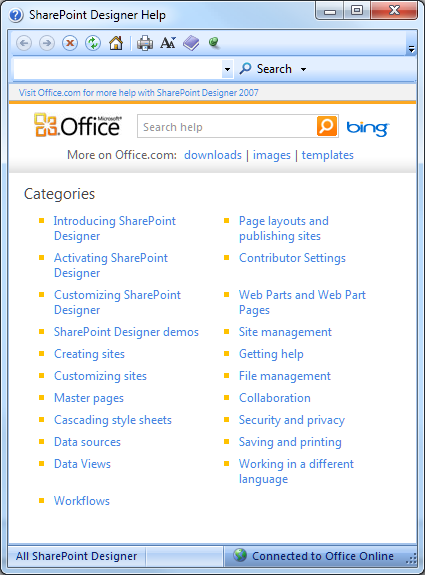This screenshot has height=575, width=425.
Task: Click the Back navigation arrow
Action: tap(24, 43)
